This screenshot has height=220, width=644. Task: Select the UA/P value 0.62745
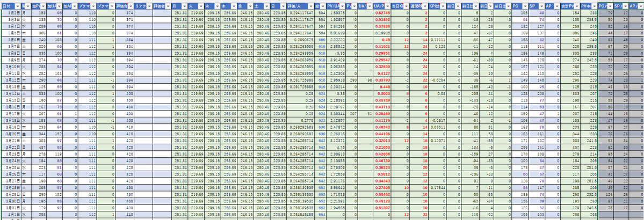382,13
